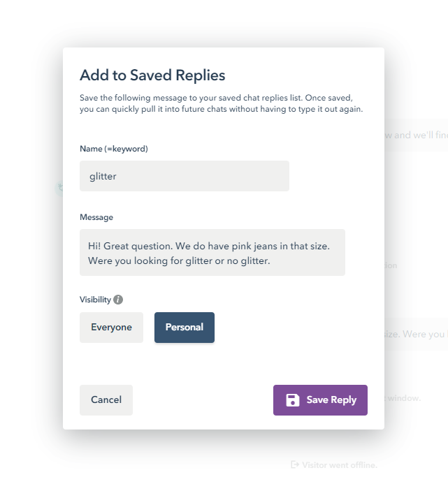Viewport: 448px width, 477px height.
Task: Click the Save Reply button text
Action: (x=331, y=399)
